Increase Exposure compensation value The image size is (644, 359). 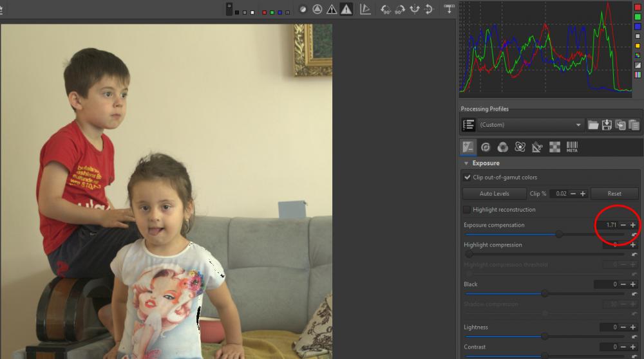click(x=633, y=225)
